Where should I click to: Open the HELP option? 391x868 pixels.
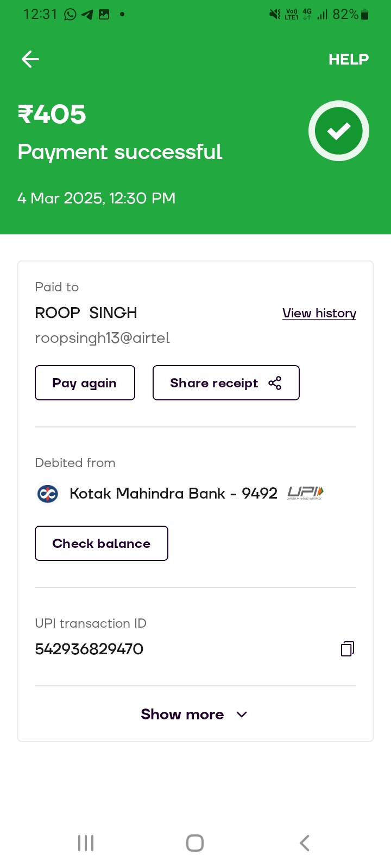(x=348, y=59)
